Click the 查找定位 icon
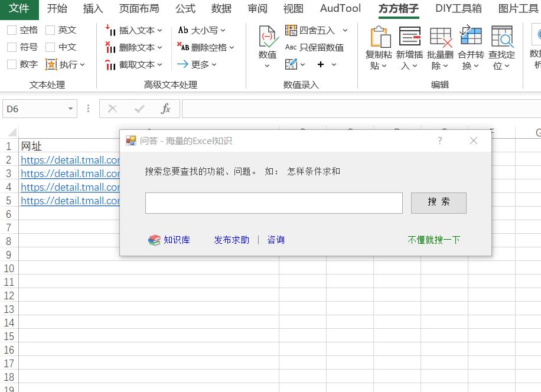This screenshot has height=392, width=541. 501,37
